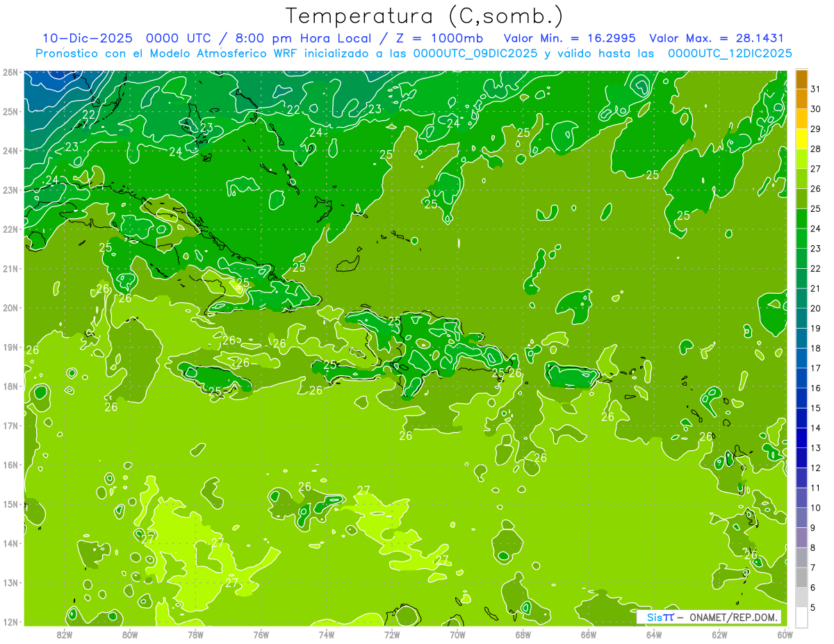Click the color scale value 28
The height and width of the screenshot is (644, 834).
click(x=816, y=149)
